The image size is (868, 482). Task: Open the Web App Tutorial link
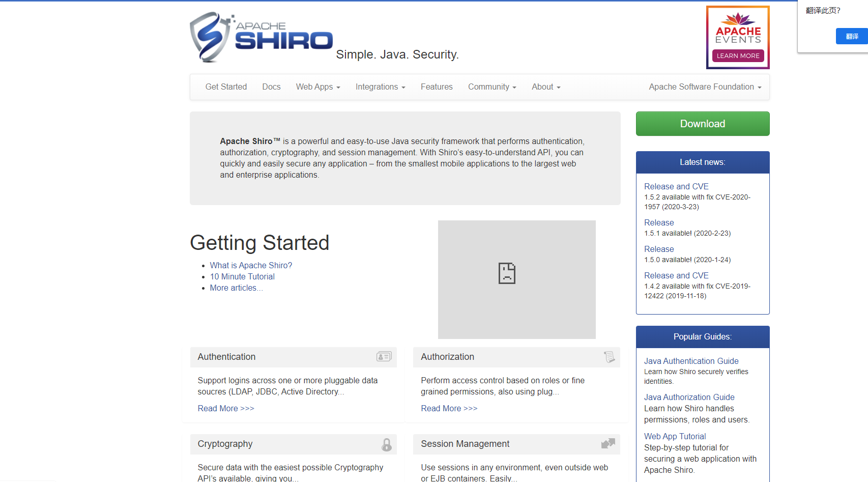675,436
